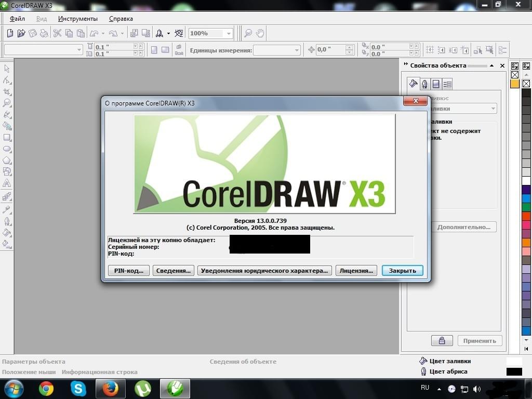Click the New document icon
This screenshot has height=399, width=532.
point(10,33)
